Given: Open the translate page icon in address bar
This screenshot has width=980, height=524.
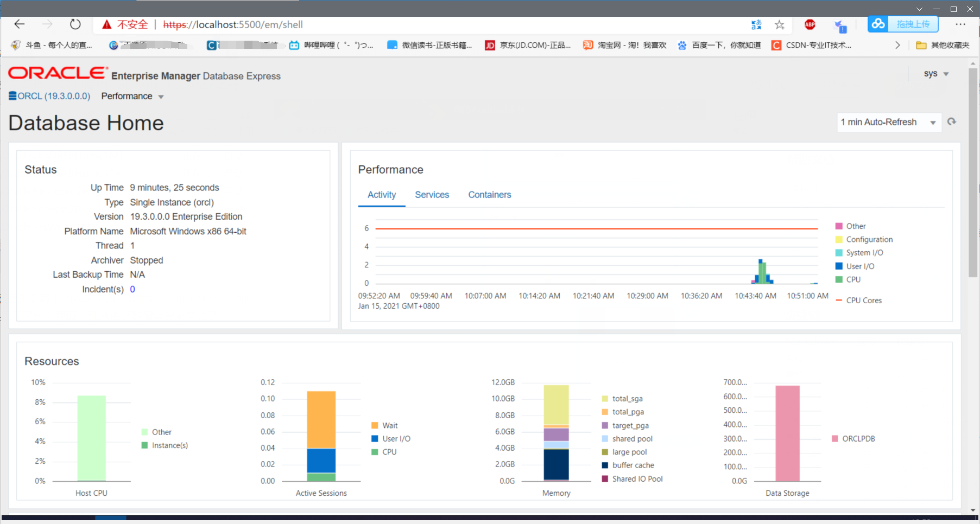Looking at the screenshot, I should (756, 24).
